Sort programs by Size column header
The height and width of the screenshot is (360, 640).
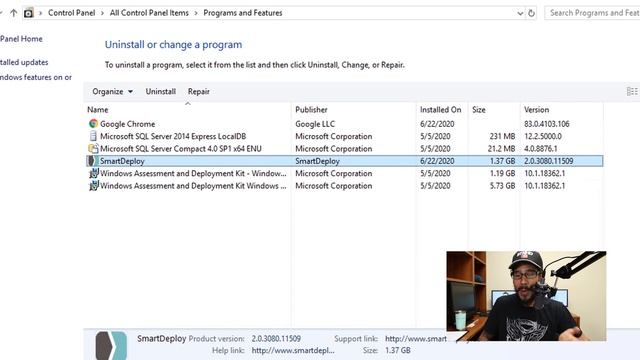click(x=479, y=110)
